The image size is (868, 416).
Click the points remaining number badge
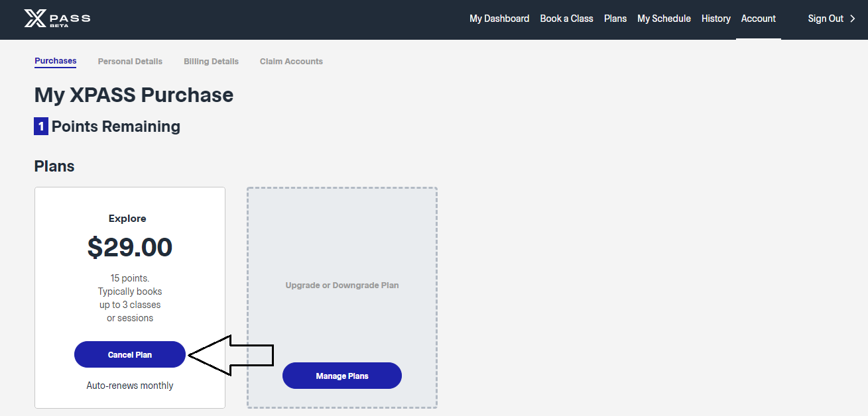pos(41,126)
